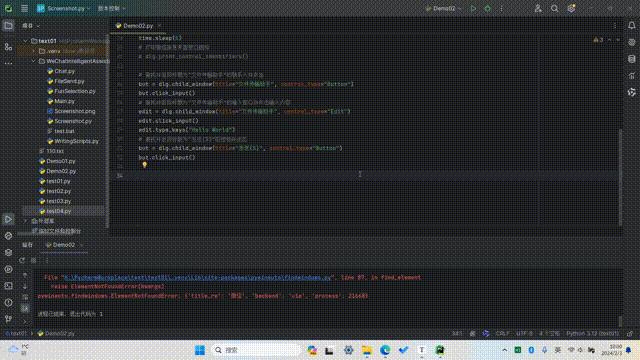Open Database tool window
This screenshot has width=640, height=360.
(631, 59)
